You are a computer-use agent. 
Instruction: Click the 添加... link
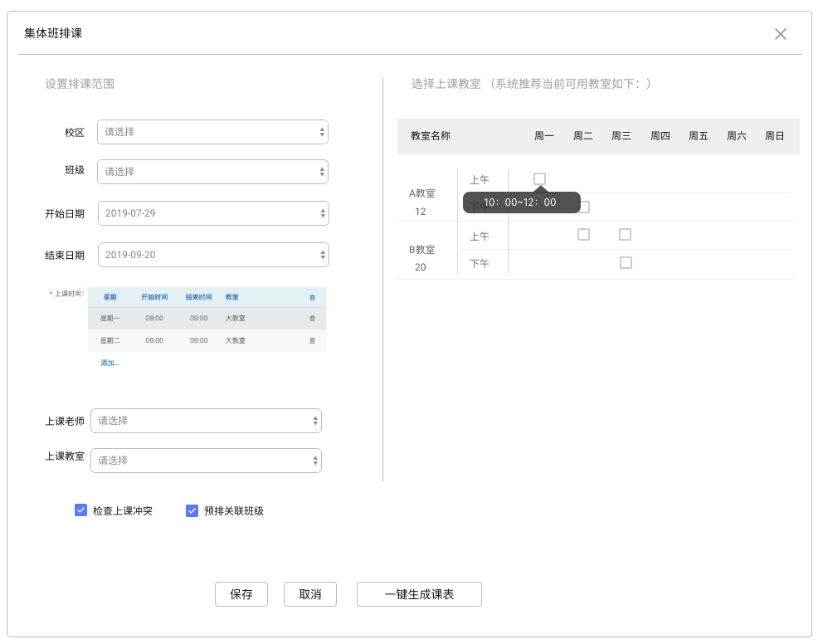(110, 363)
